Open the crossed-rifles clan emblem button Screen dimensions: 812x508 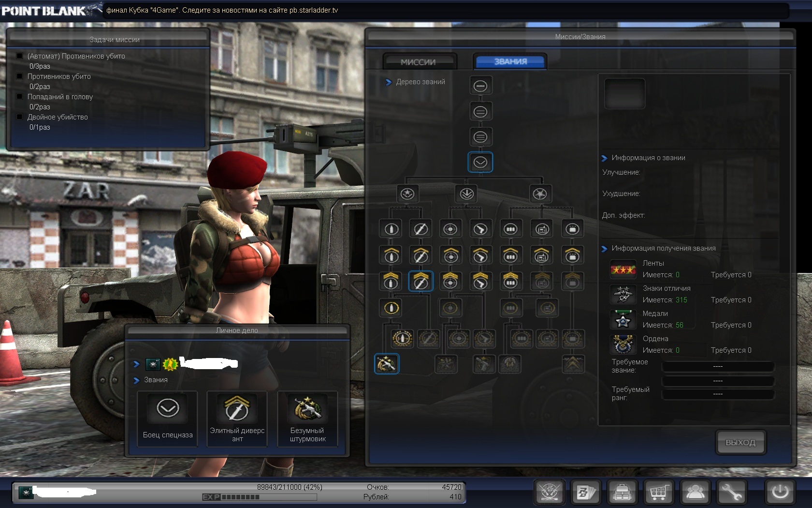click(x=550, y=493)
